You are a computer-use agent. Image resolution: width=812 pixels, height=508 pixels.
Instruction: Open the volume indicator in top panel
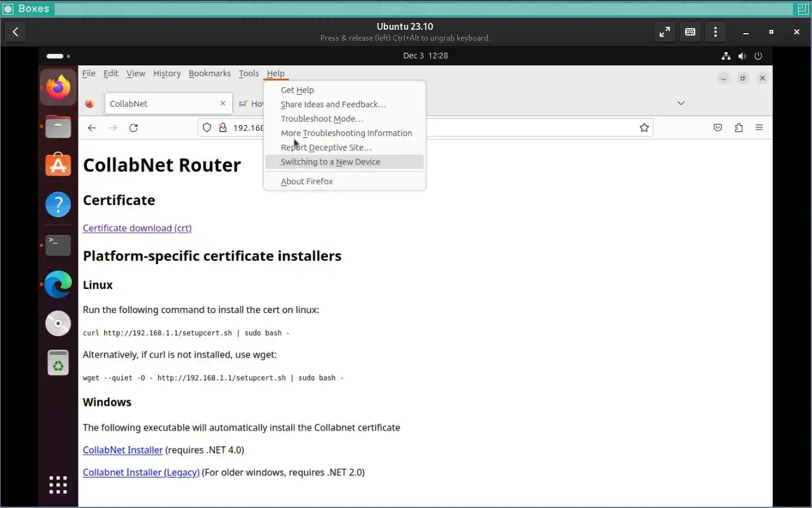point(742,56)
